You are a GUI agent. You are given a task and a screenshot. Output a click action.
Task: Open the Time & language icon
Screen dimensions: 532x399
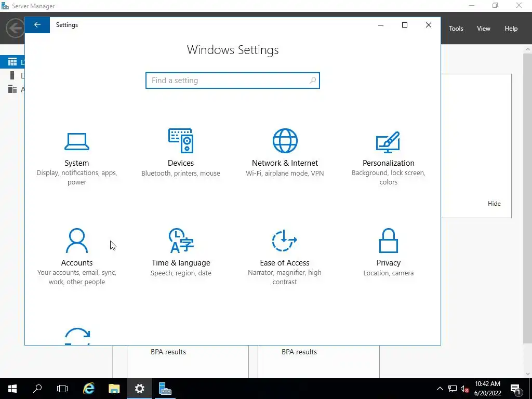(x=181, y=241)
